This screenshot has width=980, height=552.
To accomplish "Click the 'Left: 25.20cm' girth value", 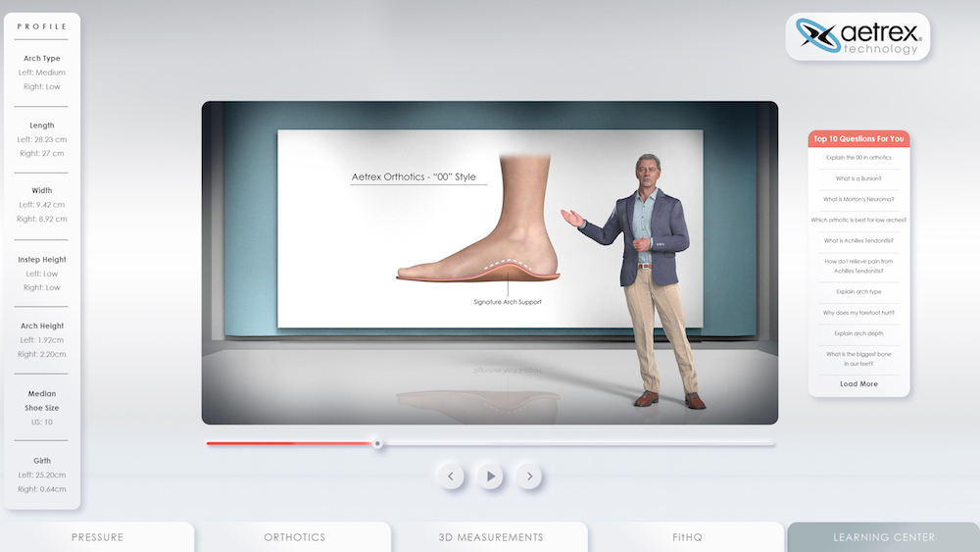I will (42, 476).
